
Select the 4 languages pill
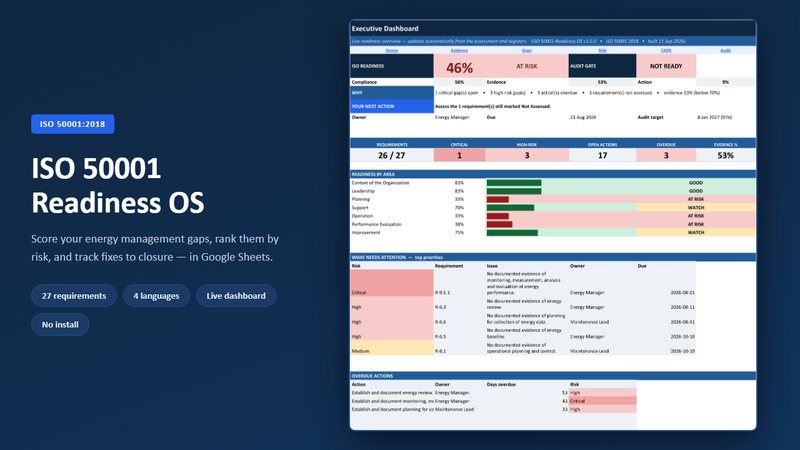pyautogui.click(x=156, y=296)
